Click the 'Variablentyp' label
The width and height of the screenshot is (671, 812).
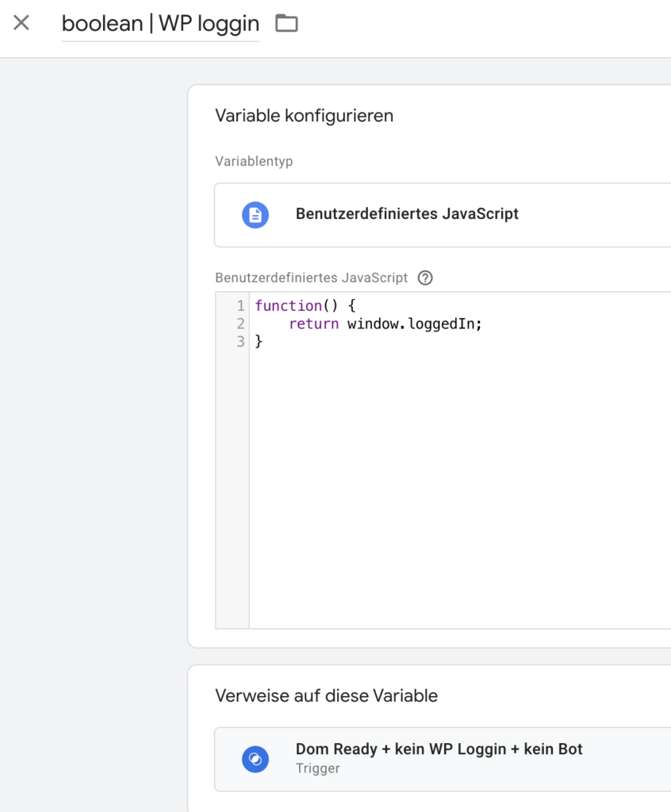[254, 162]
